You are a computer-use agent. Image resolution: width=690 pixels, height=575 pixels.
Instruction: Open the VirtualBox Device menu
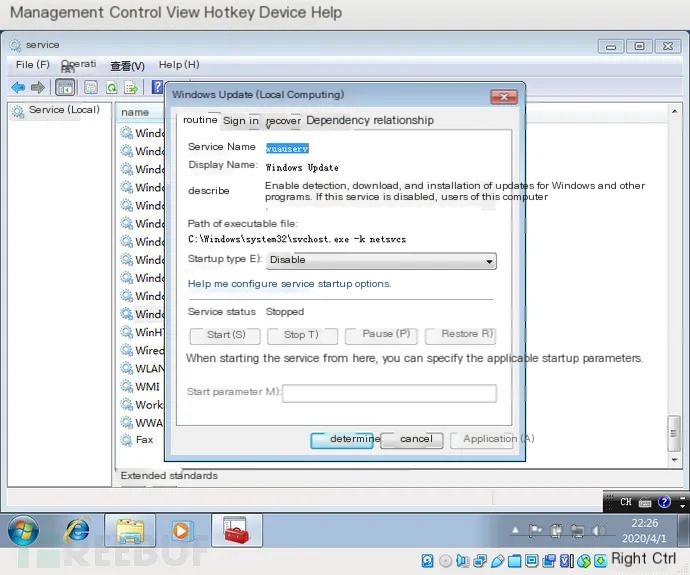pyautogui.click(x=283, y=12)
